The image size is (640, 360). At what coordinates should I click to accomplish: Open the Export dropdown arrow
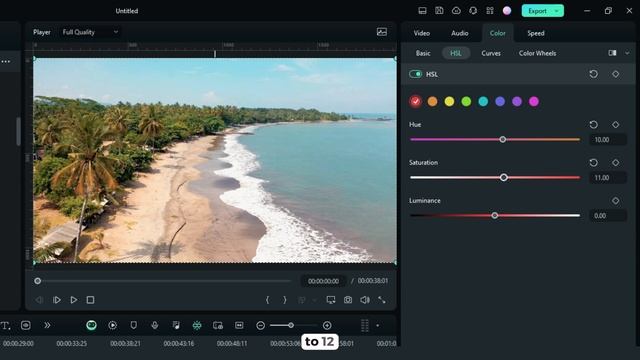tap(557, 11)
